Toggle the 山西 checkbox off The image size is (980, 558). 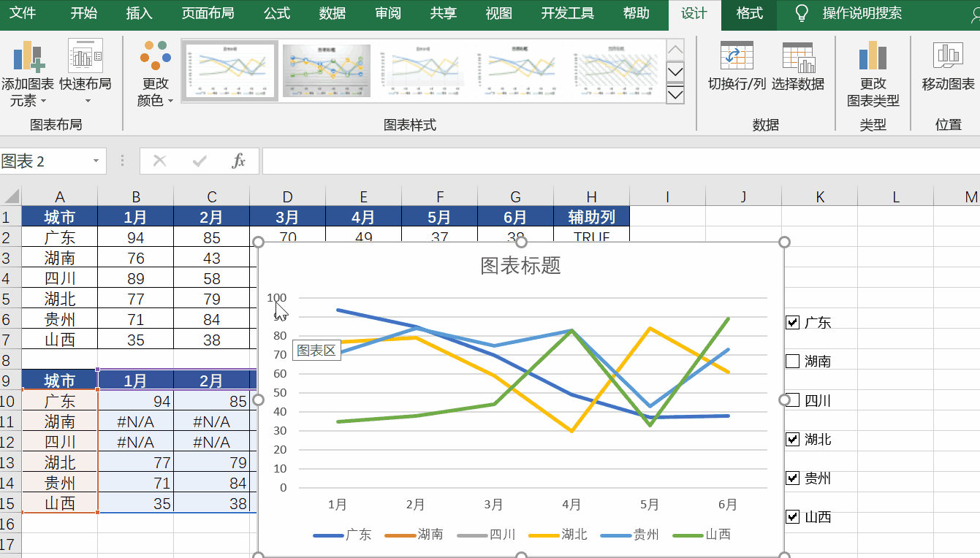[792, 516]
